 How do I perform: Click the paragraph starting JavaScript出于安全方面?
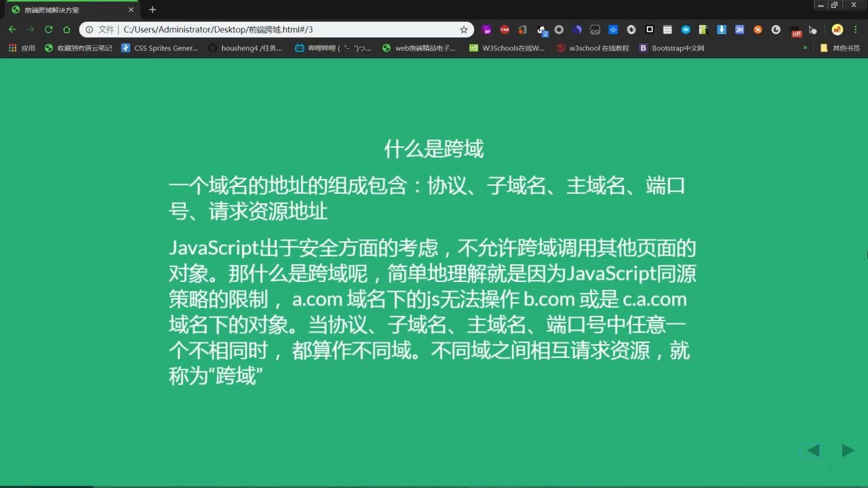[x=433, y=312]
